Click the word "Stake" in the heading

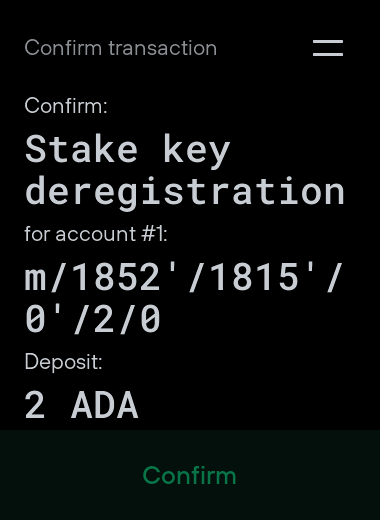tap(81, 149)
